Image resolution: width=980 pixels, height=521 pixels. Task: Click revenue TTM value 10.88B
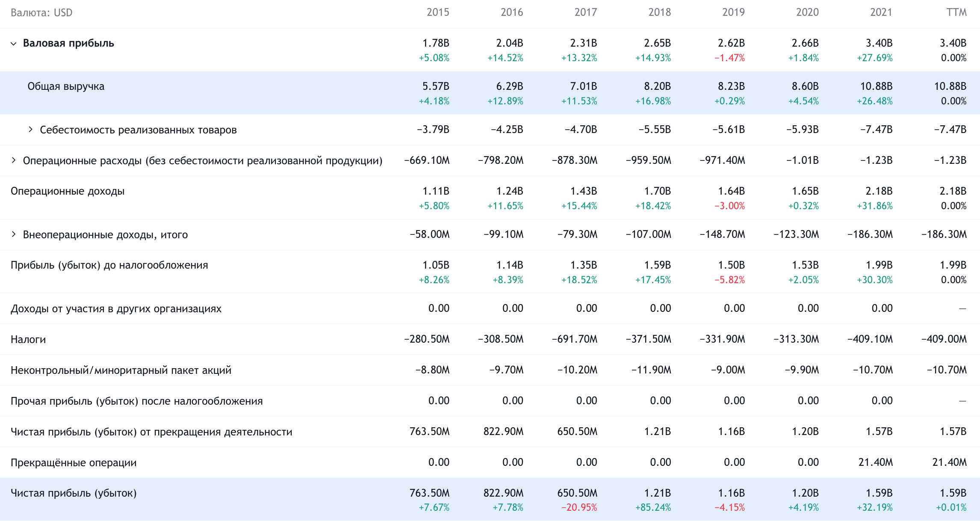[950, 86]
